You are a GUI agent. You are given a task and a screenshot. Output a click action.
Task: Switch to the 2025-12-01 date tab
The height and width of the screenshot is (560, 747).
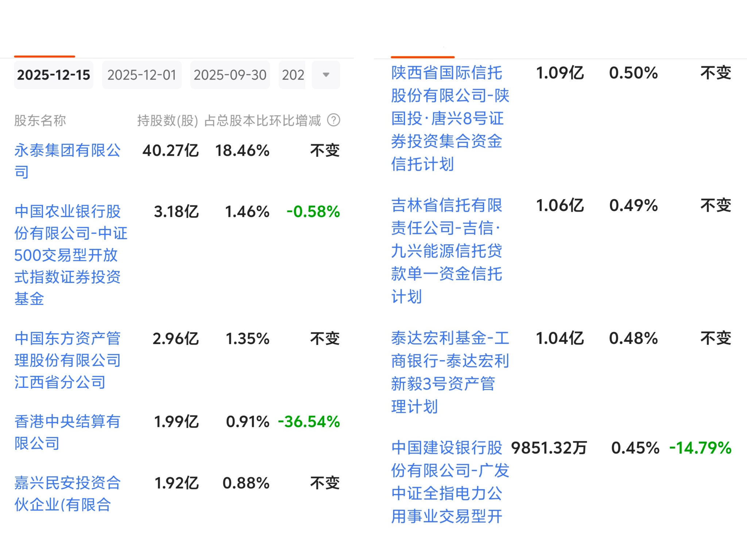(x=142, y=75)
